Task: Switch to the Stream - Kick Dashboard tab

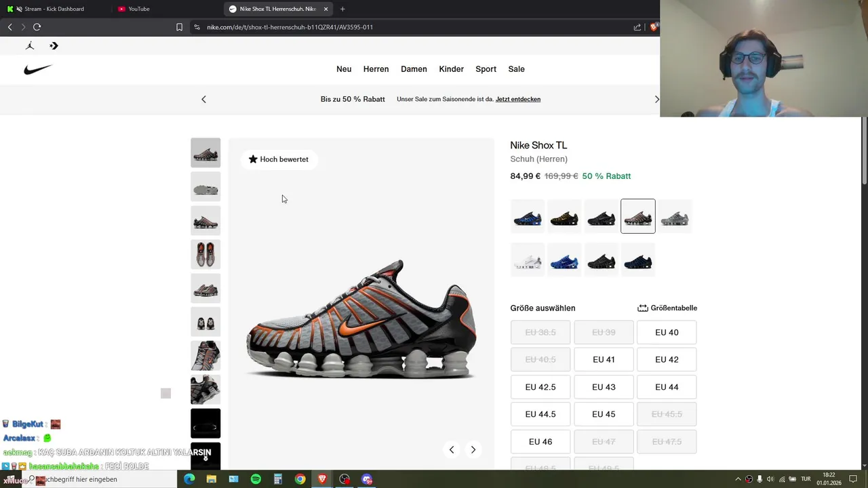Action: (x=54, y=9)
